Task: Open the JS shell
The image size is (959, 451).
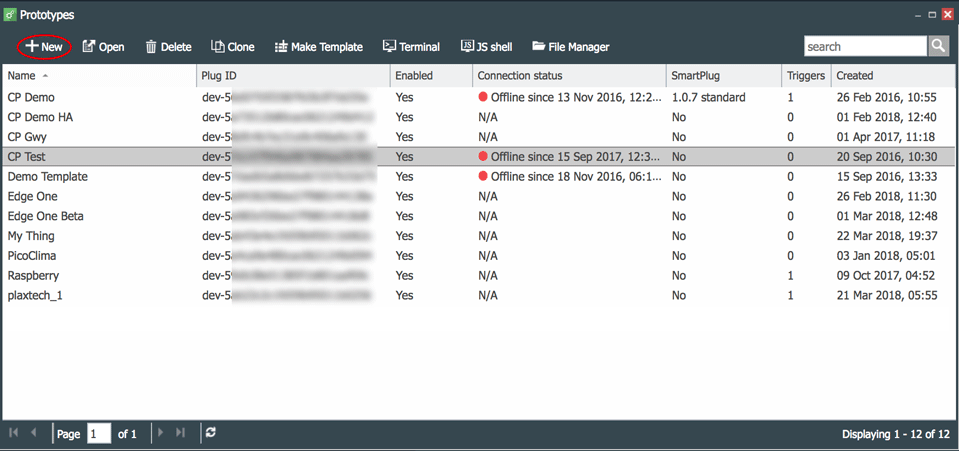Action: pyautogui.click(x=486, y=47)
